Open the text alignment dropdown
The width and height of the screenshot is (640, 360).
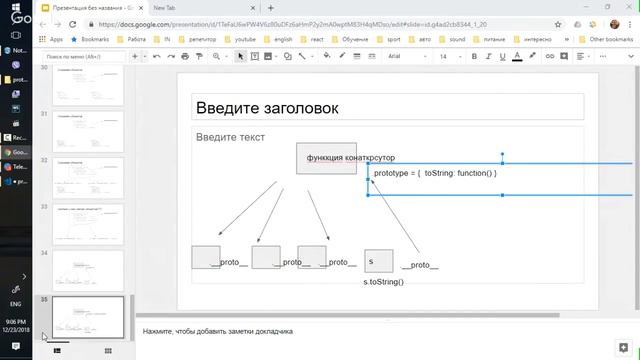pyautogui.click(x=583, y=56)
